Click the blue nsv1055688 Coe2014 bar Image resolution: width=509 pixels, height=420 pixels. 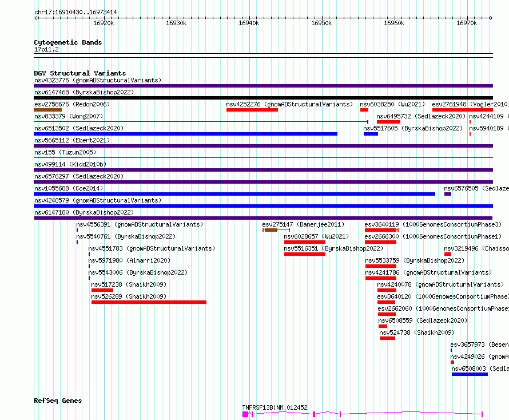pyautogui.click(x=234, y=194)
